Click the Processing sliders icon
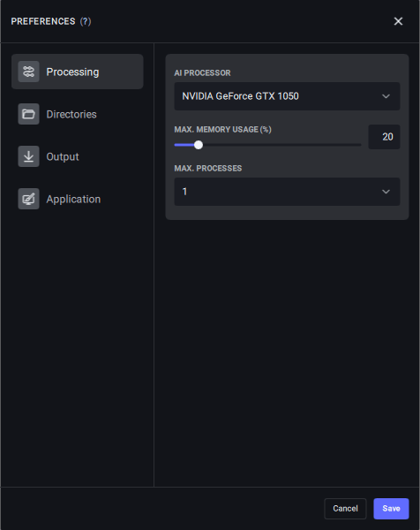Viewport: 420px width, 530px height. click(29, 72)
